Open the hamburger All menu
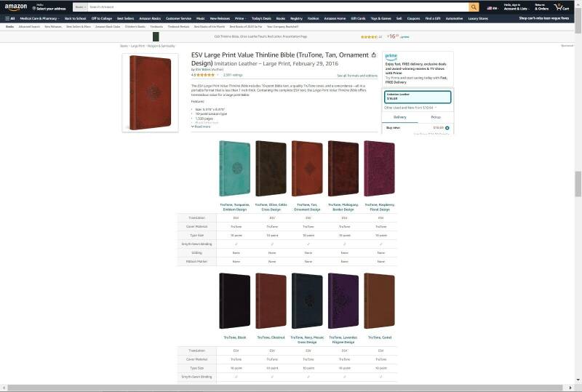The height and width of the screenshot is (392, 582). coord(10,19)
